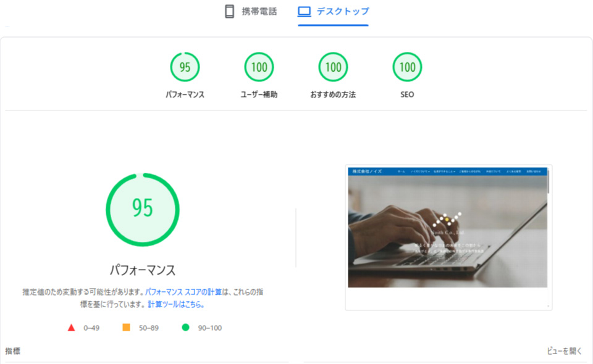The width and height of the screenshot is (593, 364).
Task: Jump to おすすめの方法 section via its label
Action: tap(333, 95)
